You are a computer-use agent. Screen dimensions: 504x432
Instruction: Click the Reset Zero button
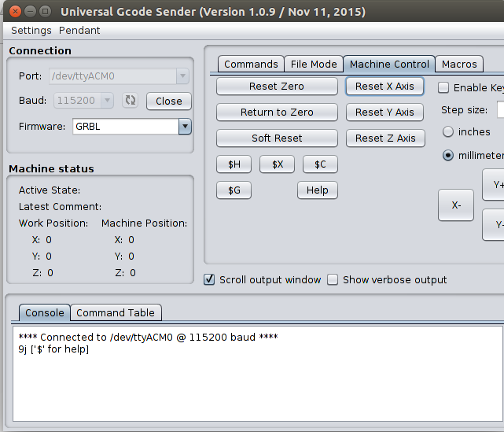click(277, 87)
